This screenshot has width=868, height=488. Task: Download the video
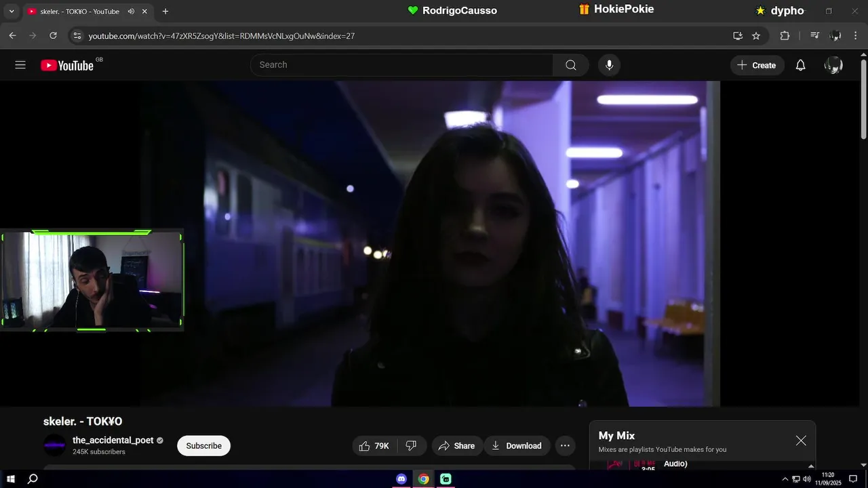pyautogui.click(x=517, y=446)
